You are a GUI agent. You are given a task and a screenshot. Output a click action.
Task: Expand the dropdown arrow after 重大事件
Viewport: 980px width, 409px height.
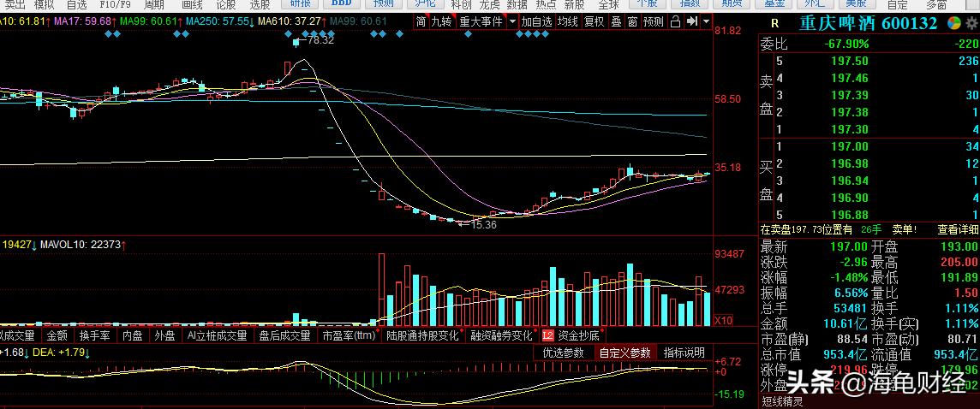coord(512,22)
